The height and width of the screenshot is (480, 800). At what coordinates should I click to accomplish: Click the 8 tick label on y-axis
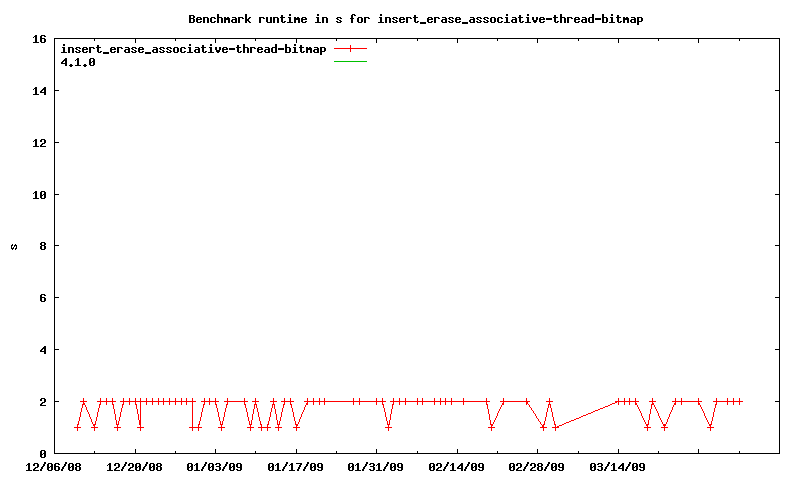42,246
